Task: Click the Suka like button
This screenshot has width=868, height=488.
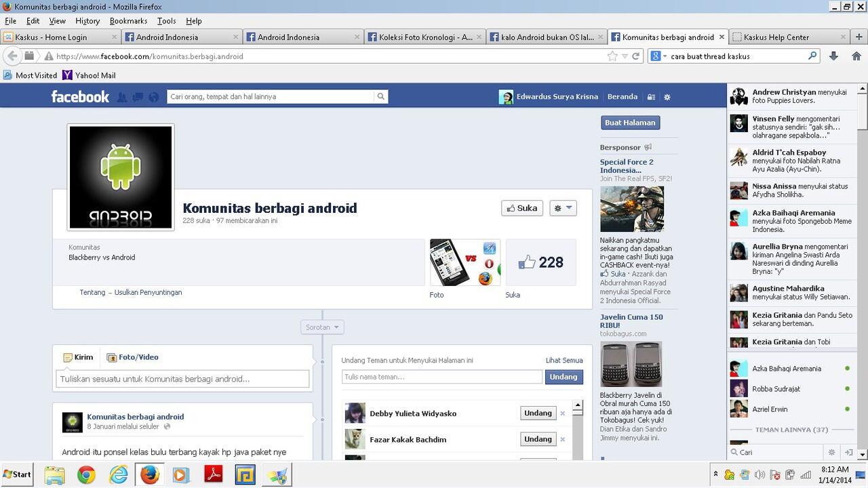Action: point(522,208)
